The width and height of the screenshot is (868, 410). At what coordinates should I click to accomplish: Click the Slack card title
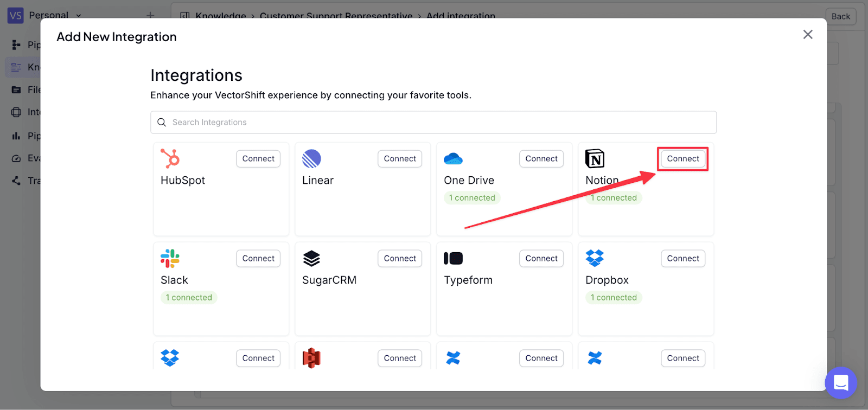174,280
